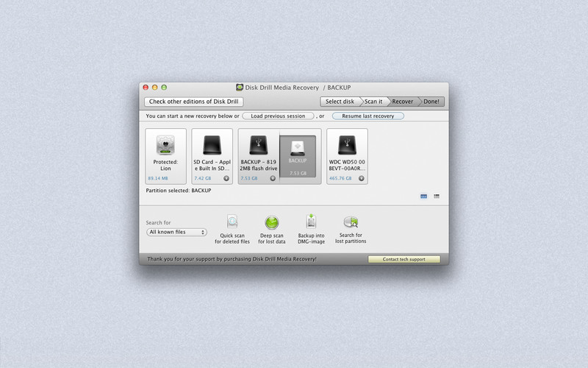The image size is (588, 368).
Task: Click the Disk Drill title bar app icon
Action: (240, 88)
